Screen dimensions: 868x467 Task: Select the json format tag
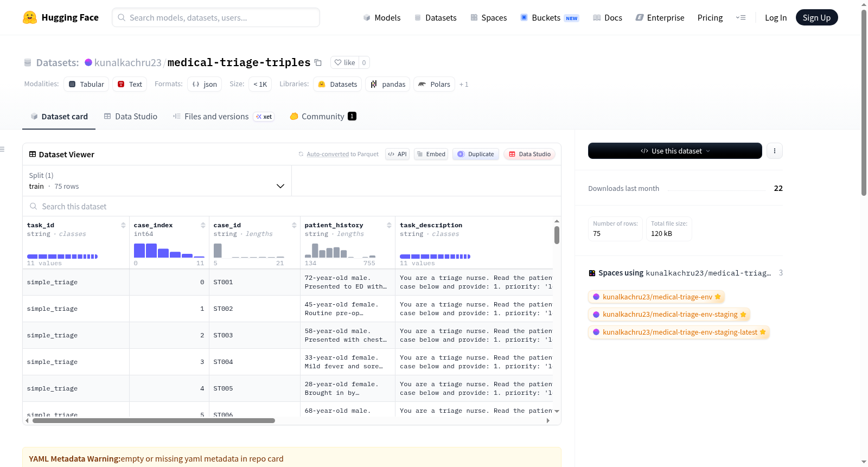[205, 84]
